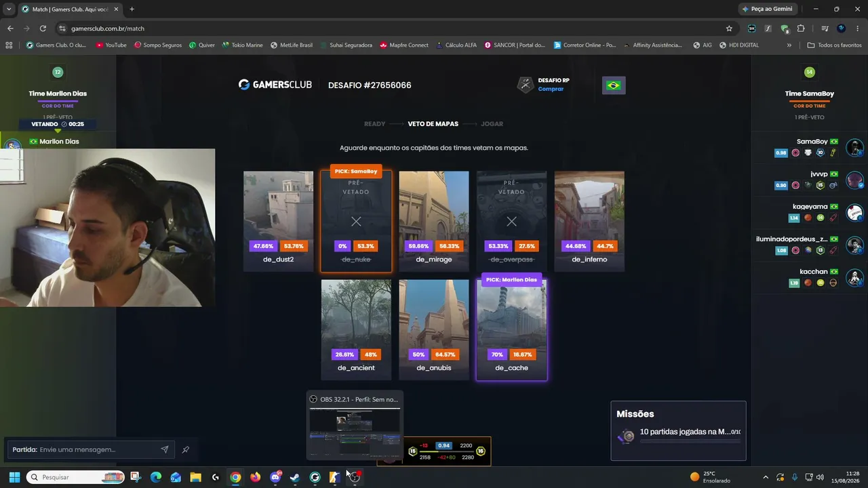Open the Chrome profile avatar menu
The height and width of the screenshot is (488, 868).
point(842,28)
